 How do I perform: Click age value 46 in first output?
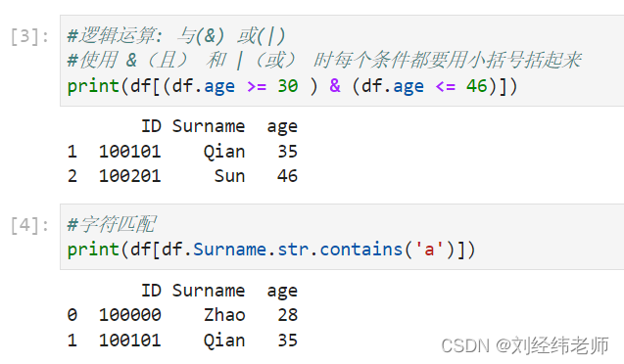287,176
